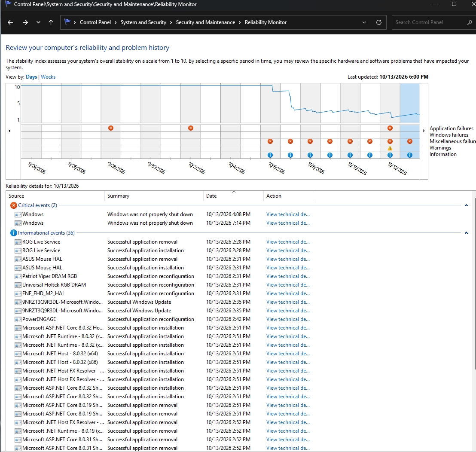Click the ASUS Mouse HAL removal row icon
This screenshot has width=476, height=452.
(x=18, y=259)
